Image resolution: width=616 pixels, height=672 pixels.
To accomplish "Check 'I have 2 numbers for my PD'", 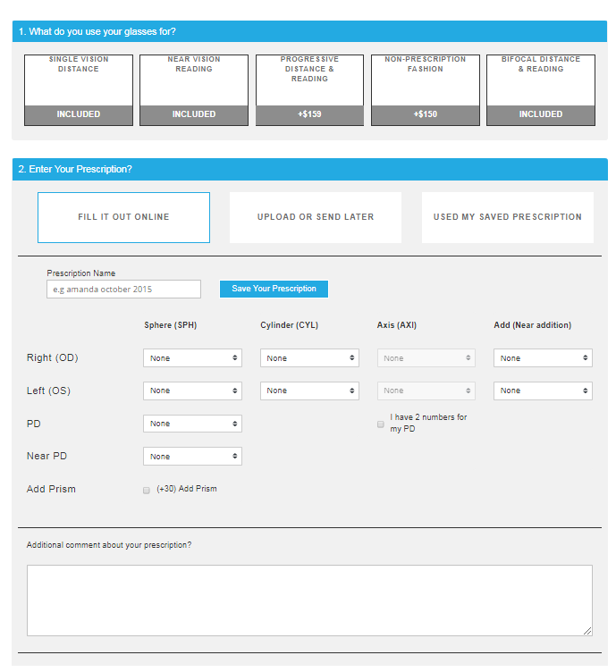I will pos(381,424).
